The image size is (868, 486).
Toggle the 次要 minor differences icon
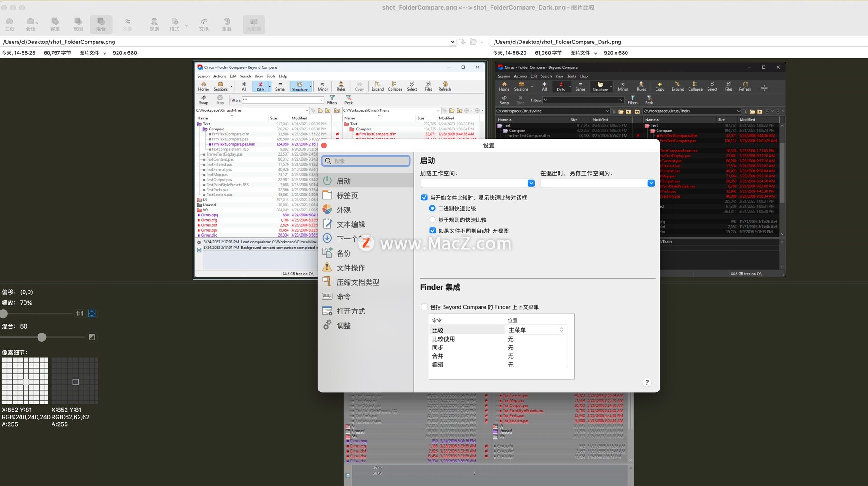(x=127, y=24)
